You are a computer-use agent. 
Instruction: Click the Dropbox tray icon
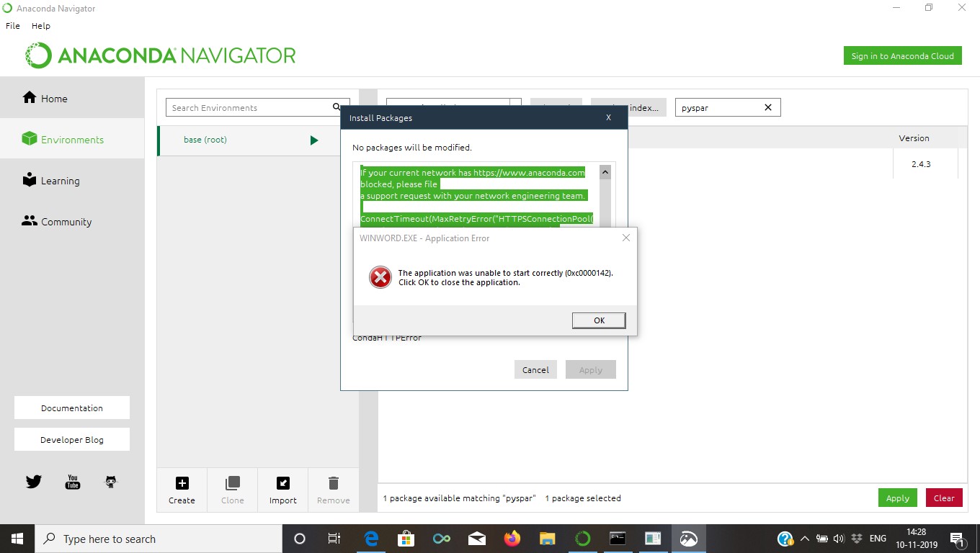(857, 539)
